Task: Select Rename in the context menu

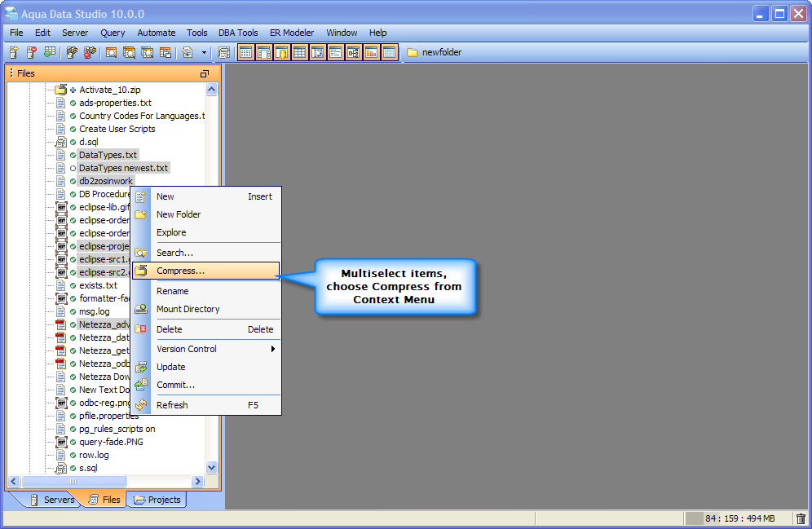Action: [x=206, y=291]
